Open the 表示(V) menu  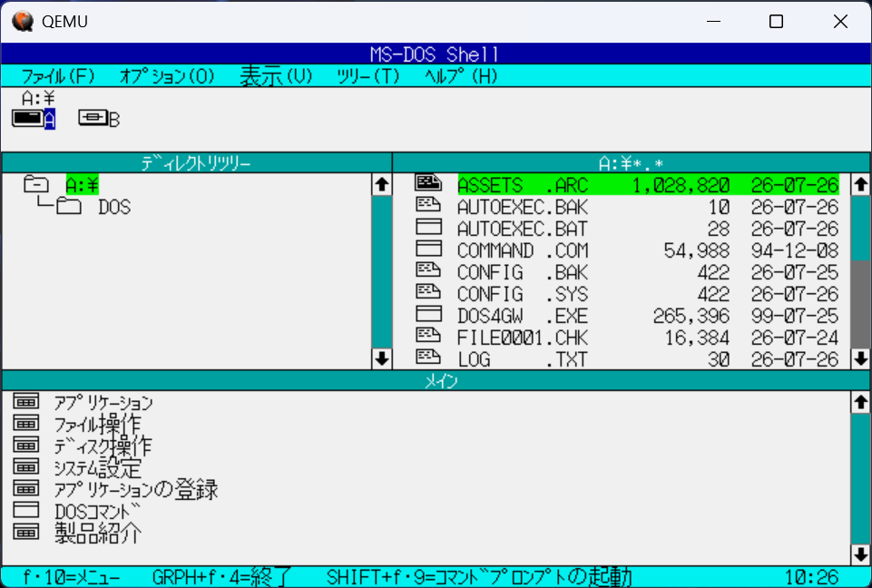pos(277,75)
